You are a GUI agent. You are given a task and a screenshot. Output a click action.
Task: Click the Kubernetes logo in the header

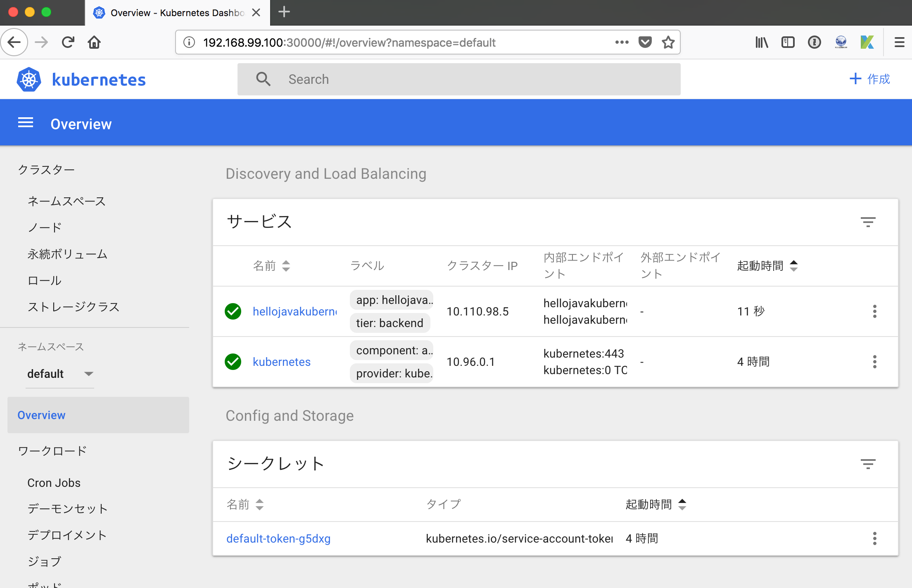(x=28, y=79)
